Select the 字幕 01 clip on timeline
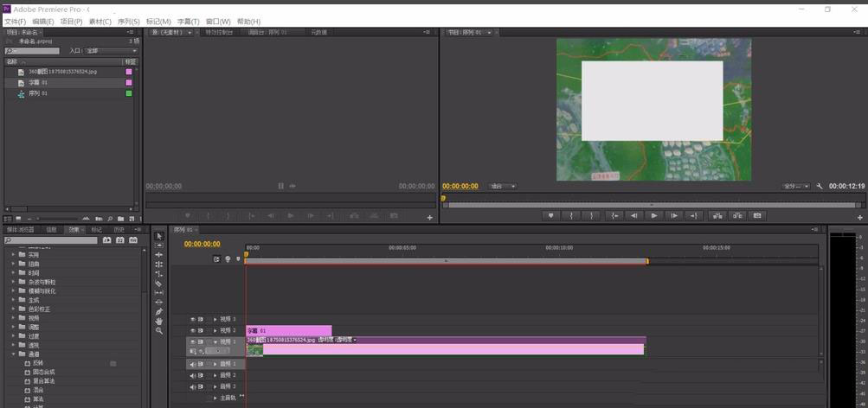The width and height of the screenshot is (868, 408). (289, 330)
